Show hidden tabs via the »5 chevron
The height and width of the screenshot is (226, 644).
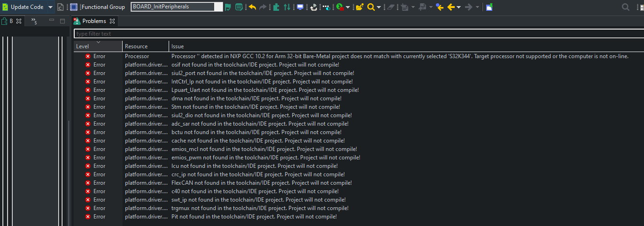(34, 21)
